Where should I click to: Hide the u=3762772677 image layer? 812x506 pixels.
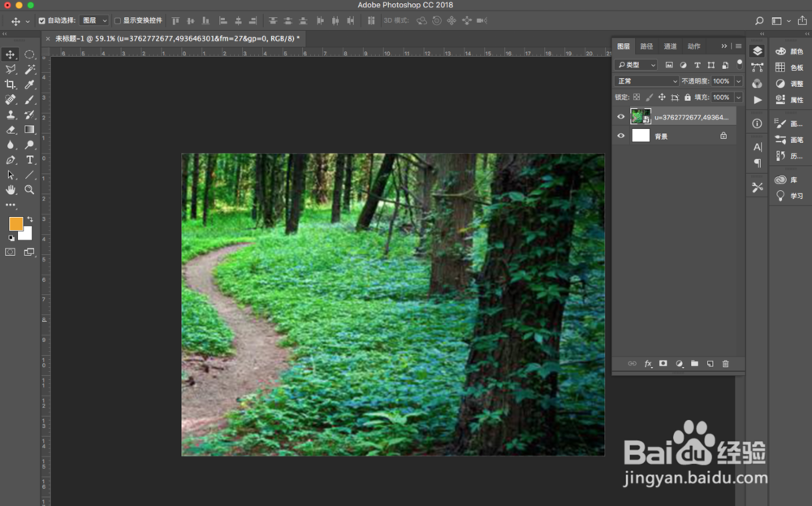(x=621, y=117)
